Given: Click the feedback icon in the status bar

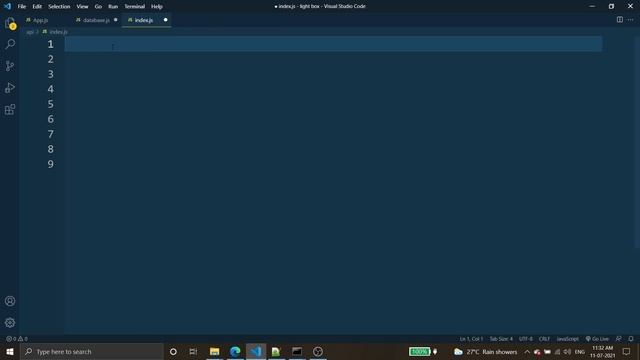Looking at the screenshot, I should 619,339.
